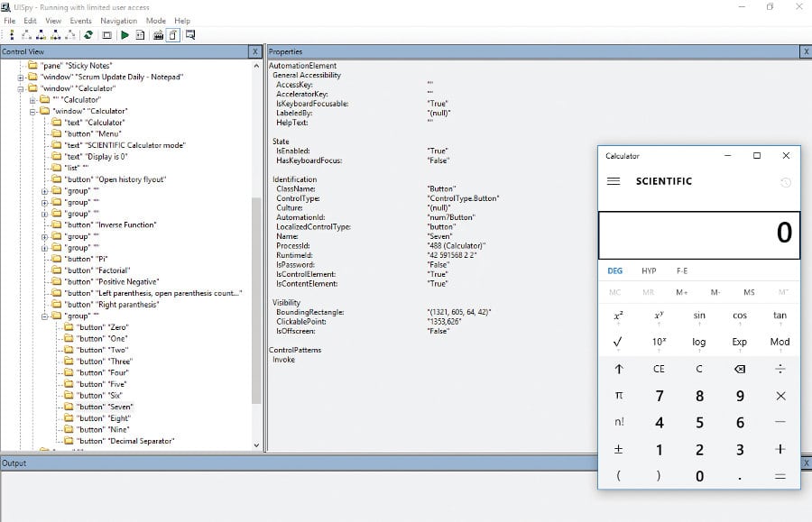This screenshot has height=522, width=812.
Task: Click the up-arrow shift key on Calculator
Action: tap(619, 369)
